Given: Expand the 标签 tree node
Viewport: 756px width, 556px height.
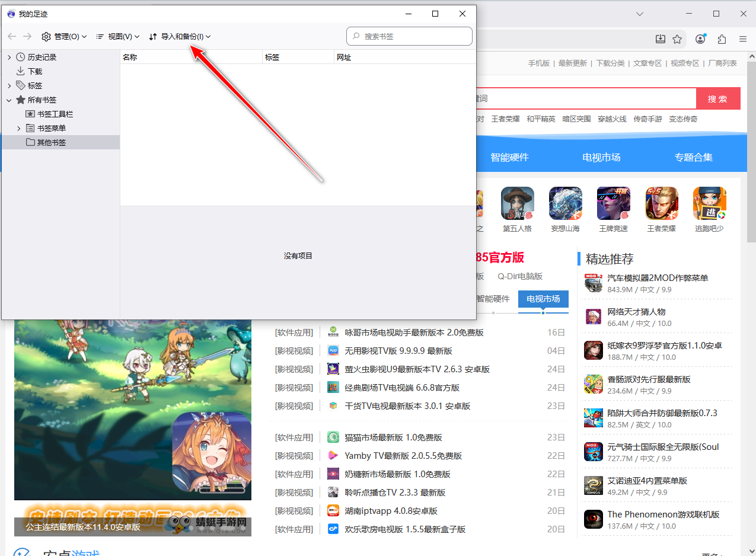Looking at the screenshot, I should click(9, 86).
